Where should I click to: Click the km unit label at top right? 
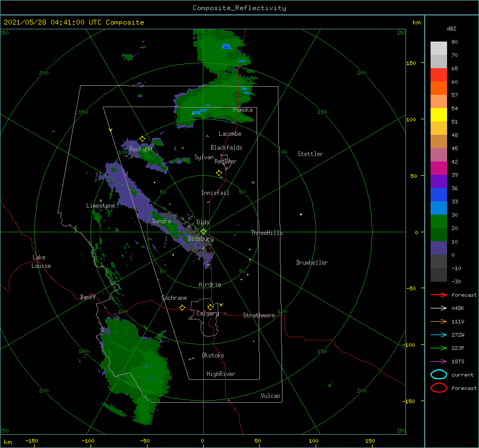416,22
